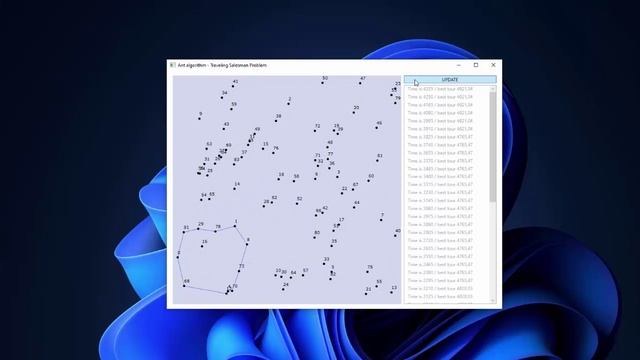Select city point 78 on the tour path
640x360 pixels.
(x=216, y=231)
